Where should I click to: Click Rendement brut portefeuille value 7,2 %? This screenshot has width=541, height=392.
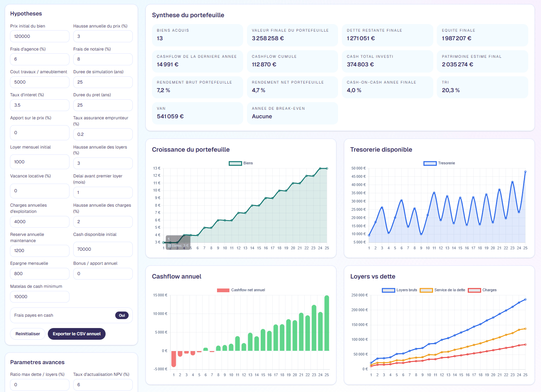163,90
